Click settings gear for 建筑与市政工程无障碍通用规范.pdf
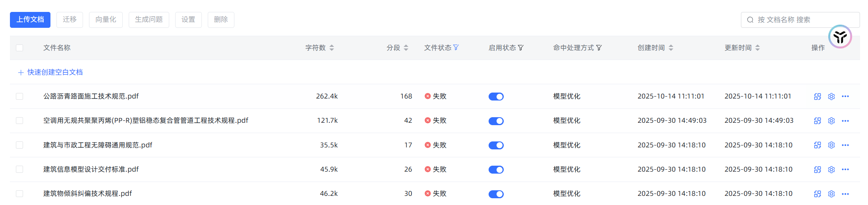The width and height of the screenshot is (868, 205). coord(831,145)
